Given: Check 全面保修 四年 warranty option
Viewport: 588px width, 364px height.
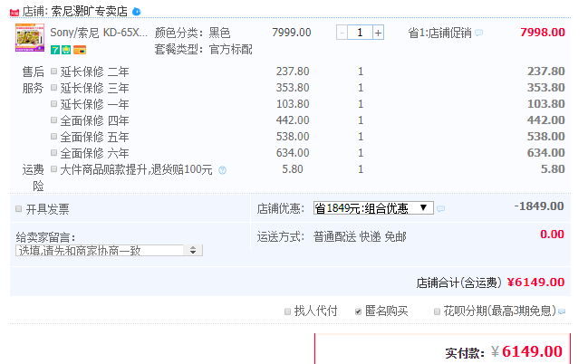Looking at the screenshot, I should tap(54, 120).
